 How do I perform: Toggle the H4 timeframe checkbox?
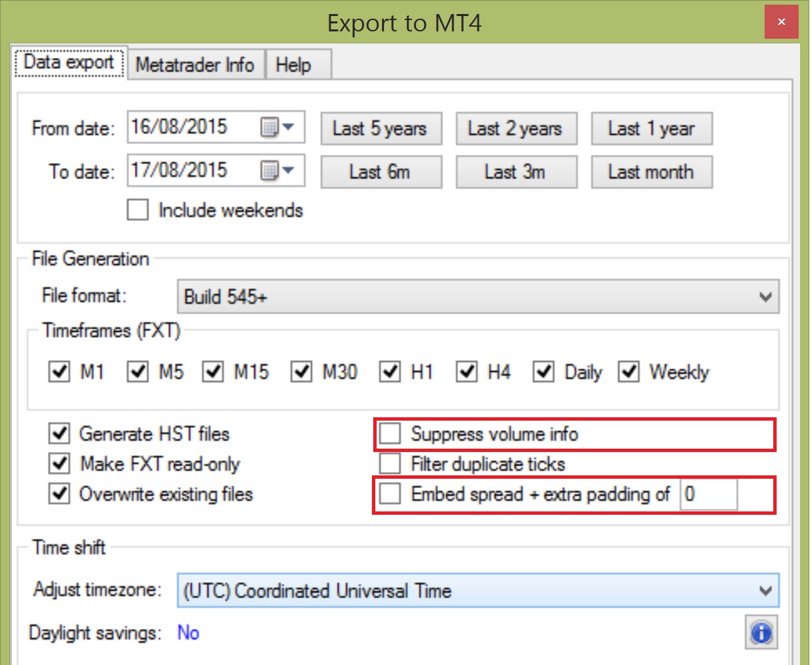point(467,371)
